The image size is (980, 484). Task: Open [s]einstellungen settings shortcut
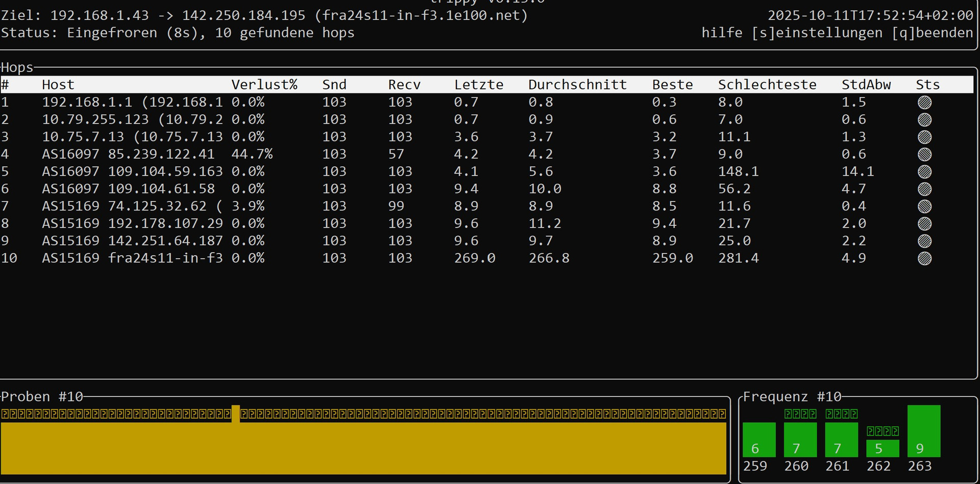[x=817, y=33]
